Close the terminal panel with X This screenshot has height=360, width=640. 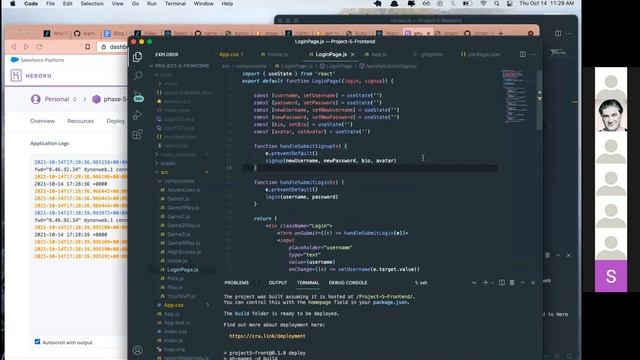tap(533, 282)
